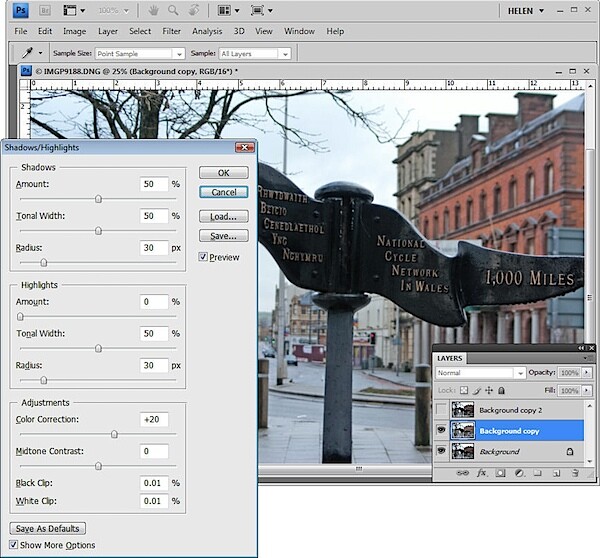Click Lock transparent pixels icon

point(464,390)
